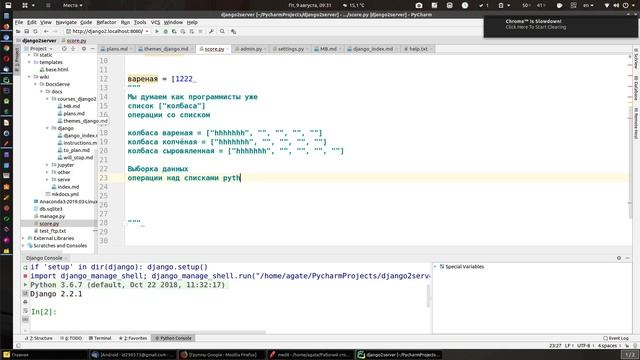This screenshot has width=640, height=360.
Task: Collapse the templates folder
Action: (x=29, y=62)
